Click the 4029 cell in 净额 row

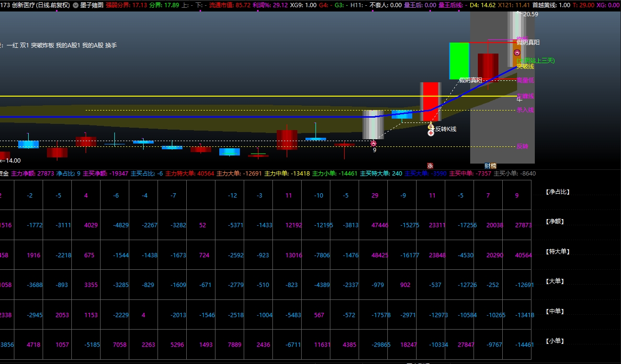pos(91,225)
